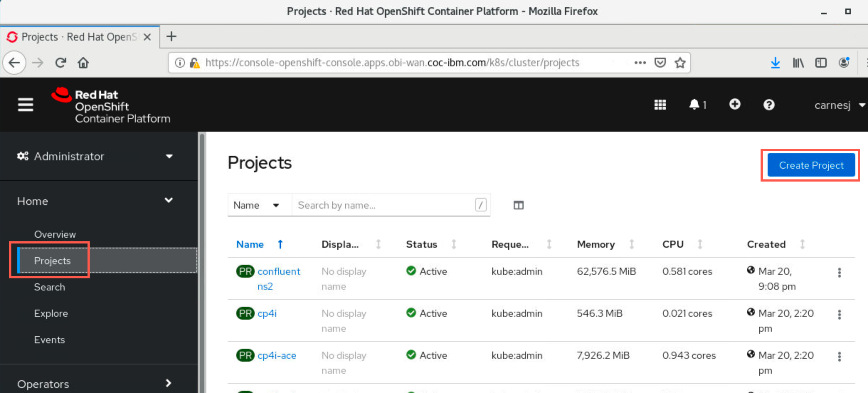
Task: Click the plus import icon in header
Action: click(735, 104)
